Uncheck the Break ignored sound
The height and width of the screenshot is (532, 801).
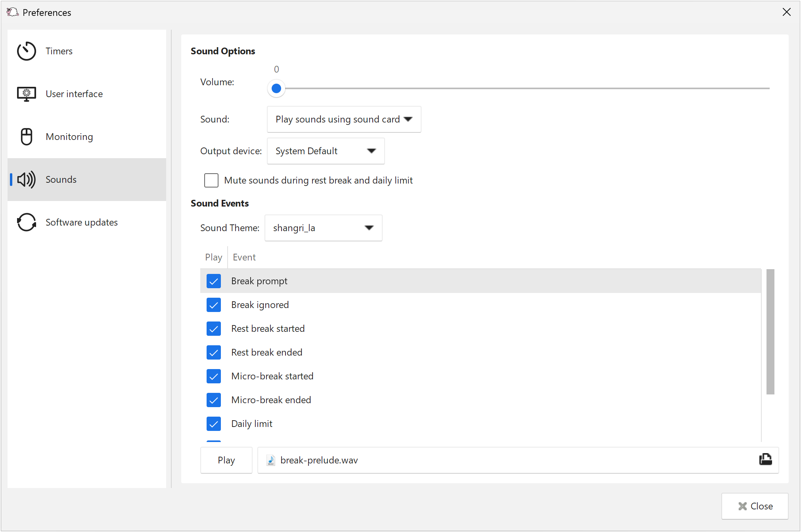tap(214, 305)
